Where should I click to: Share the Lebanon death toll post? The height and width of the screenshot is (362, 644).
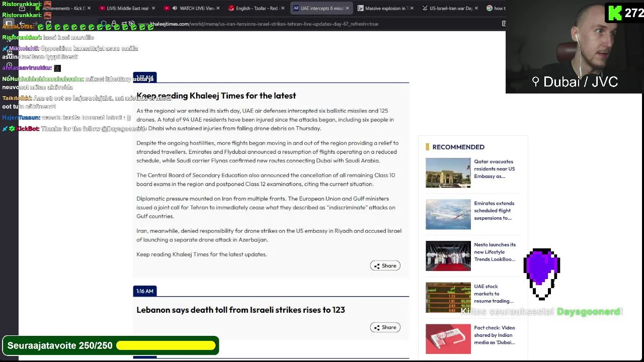[x=385, y=327]
